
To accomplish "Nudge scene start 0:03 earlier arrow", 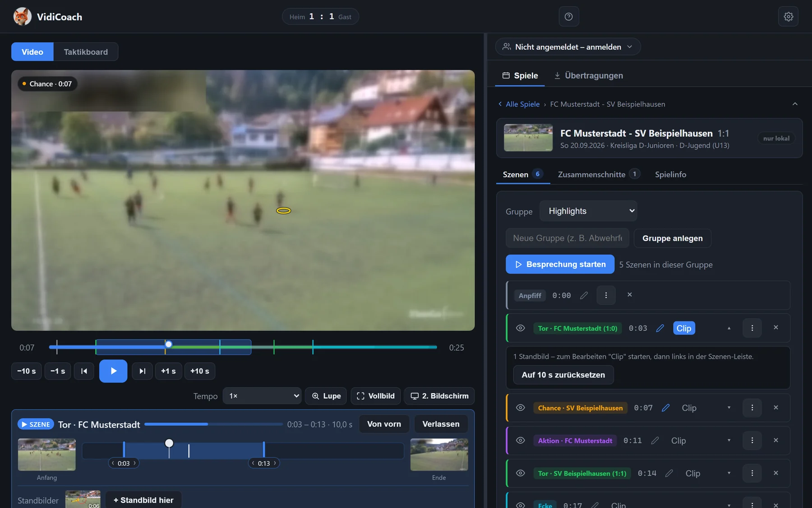I will pos(113,463).
